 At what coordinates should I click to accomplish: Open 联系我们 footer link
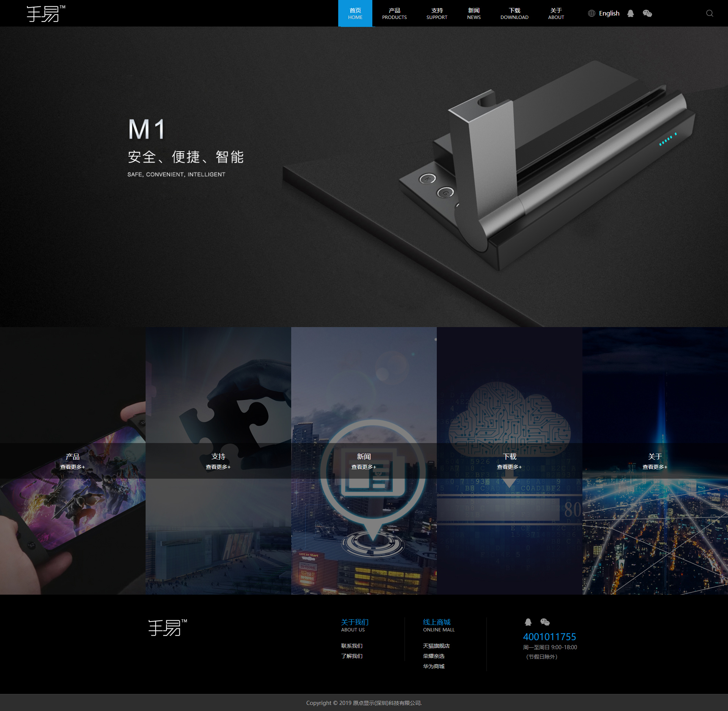[x=351, y=646]
